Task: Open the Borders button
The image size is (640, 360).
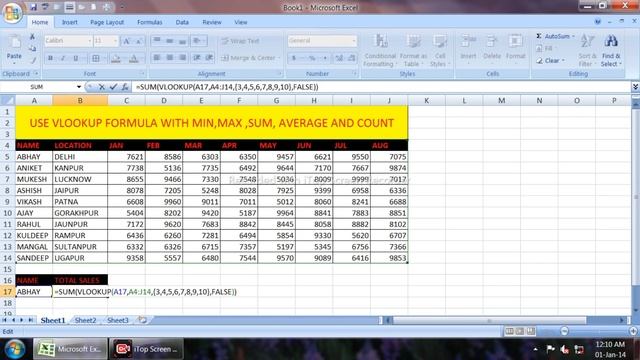Action: tap(96, 59)
